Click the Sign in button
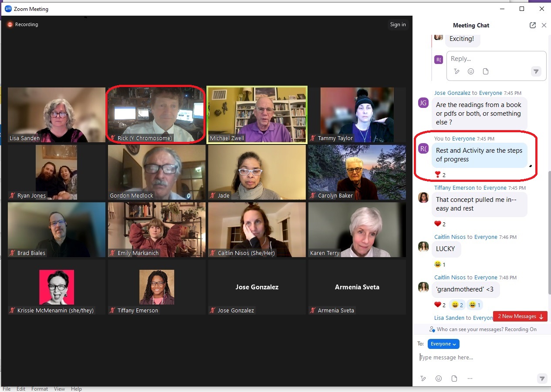 pos(398,25)
